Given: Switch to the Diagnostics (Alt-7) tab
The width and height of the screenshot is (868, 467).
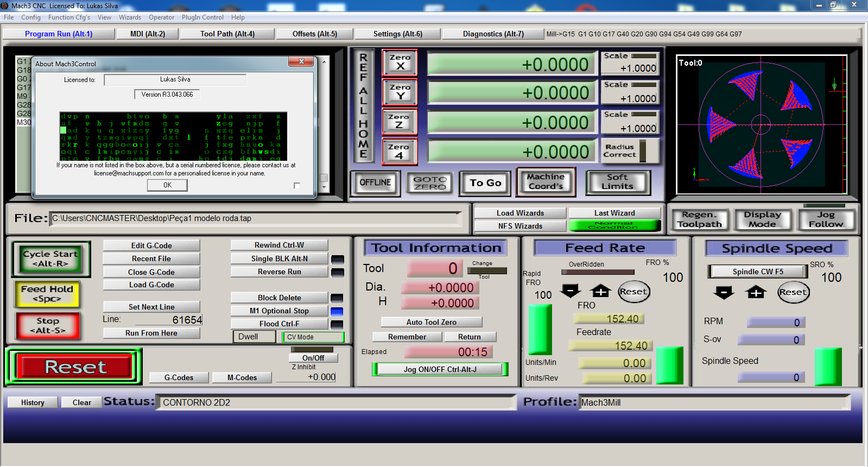Looking at the screenshot, I should click(493, 34).
